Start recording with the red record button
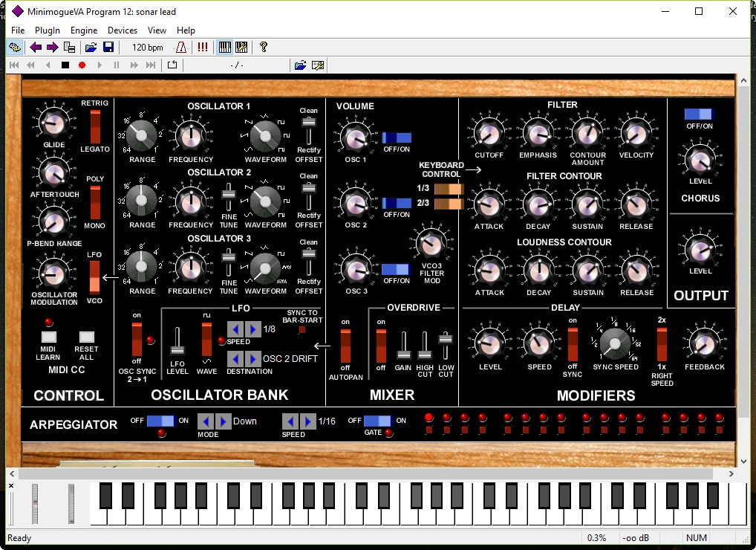 click(82, 65)
